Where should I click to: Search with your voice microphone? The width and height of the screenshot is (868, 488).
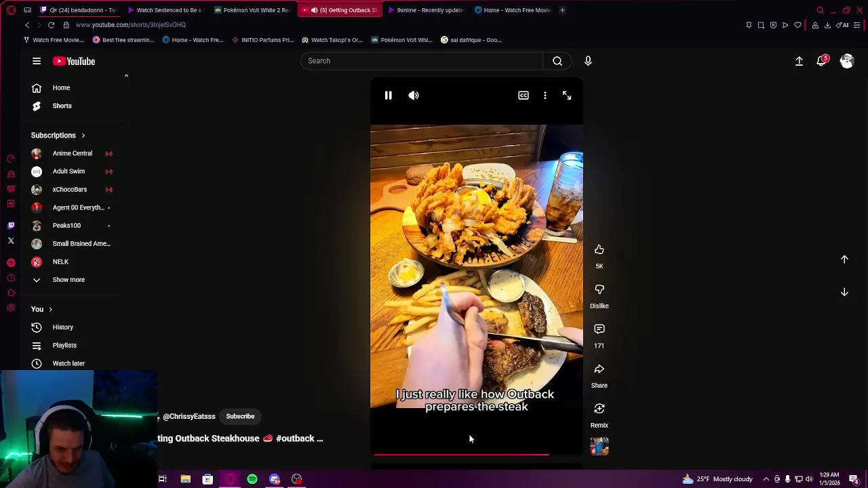coord(588,61)
